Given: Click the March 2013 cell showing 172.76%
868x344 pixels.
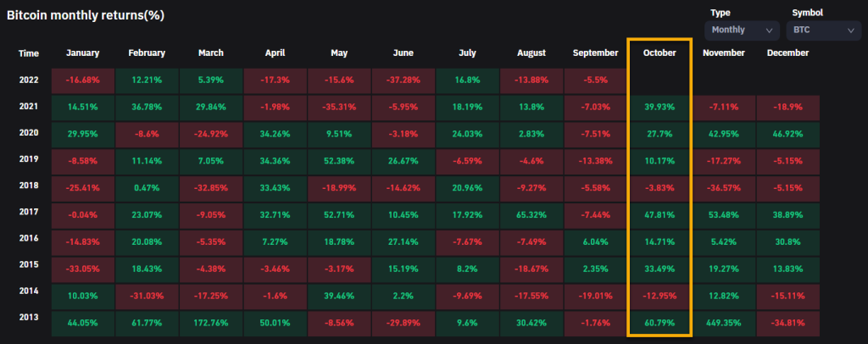Looking at the screenshot, I should (x=211, y=323).
